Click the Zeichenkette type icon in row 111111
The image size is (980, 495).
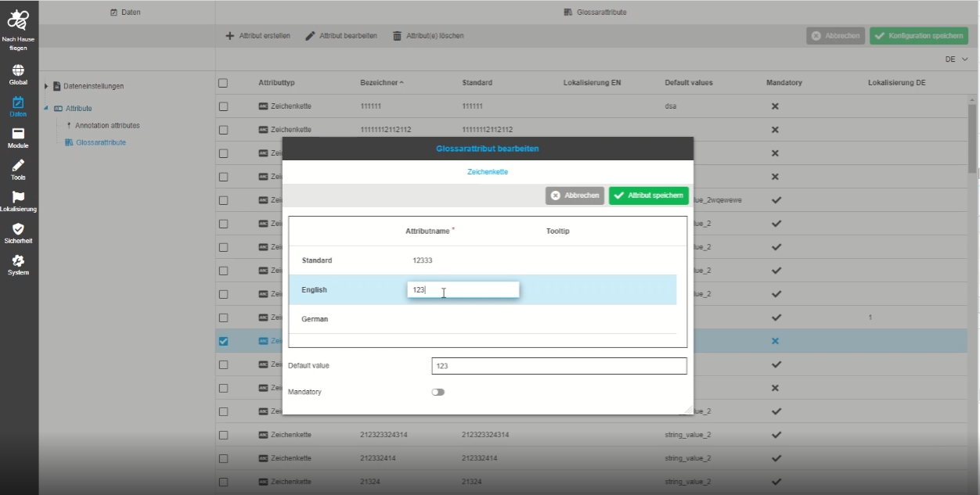tap(264, 106)
